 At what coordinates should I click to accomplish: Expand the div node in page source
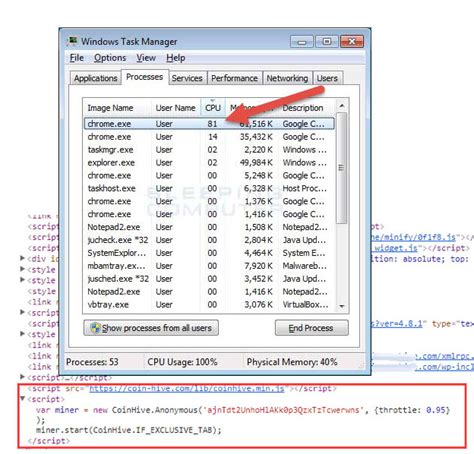pyautogui.click(x=22, y=258)
